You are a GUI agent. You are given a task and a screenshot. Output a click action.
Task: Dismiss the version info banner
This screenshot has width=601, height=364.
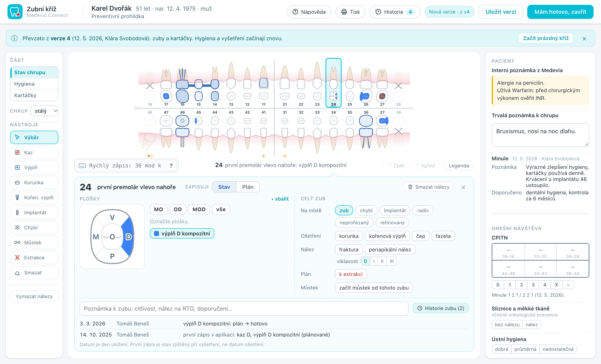584,39
